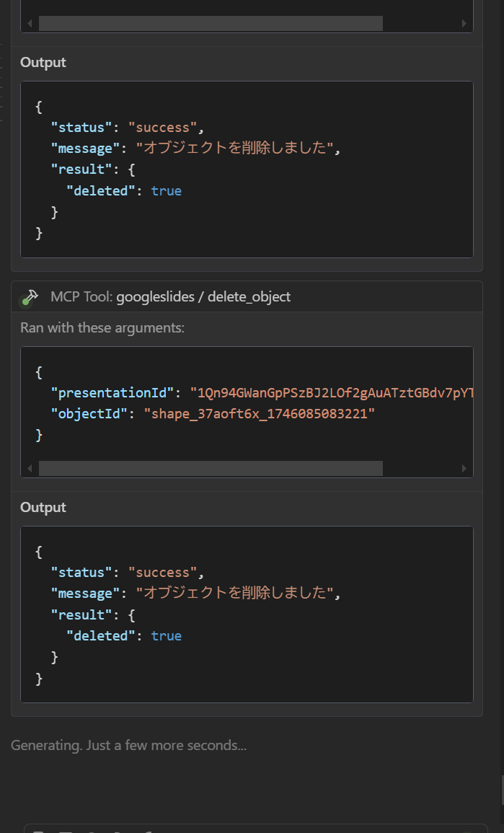Click the shape_37aoft6x objectId value
The width and height of the screenshot is (504, 833).
pyautogui.click(x=260, y=414)
